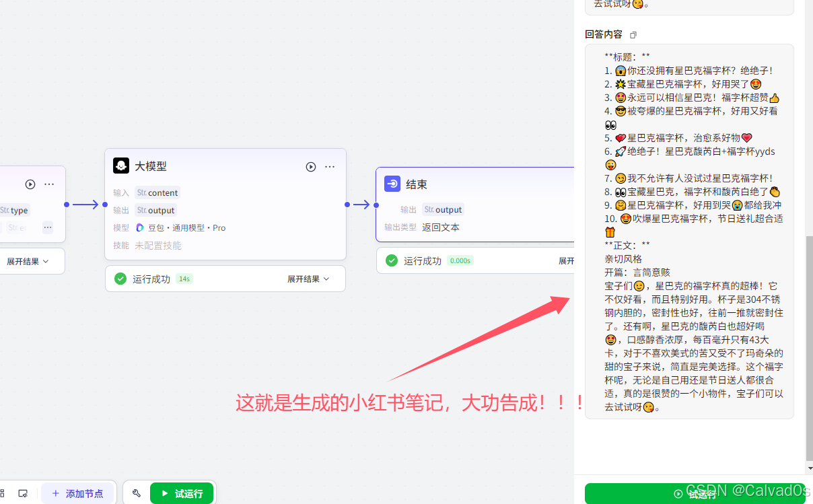Start the green 试运行 button in canvas toolbar

(182, 493)
